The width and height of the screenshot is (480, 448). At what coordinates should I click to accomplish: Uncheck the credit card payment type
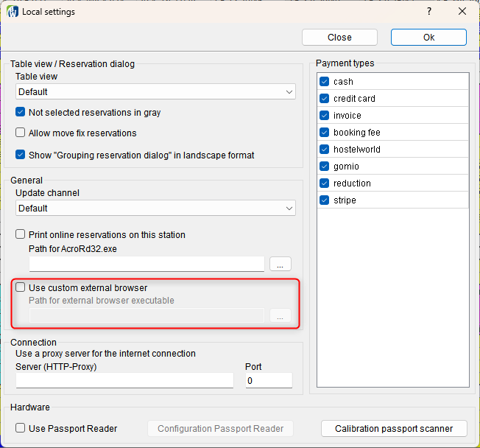(x=325, y=99)
